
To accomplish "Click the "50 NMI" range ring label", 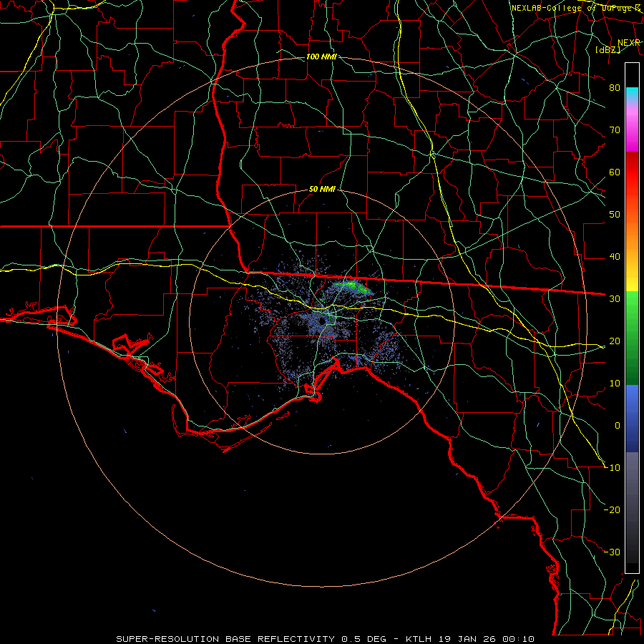I will point(322,190).
